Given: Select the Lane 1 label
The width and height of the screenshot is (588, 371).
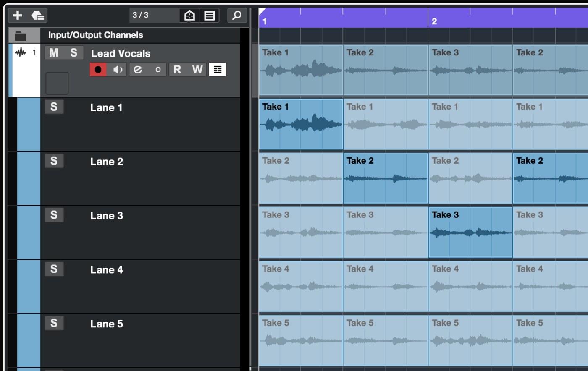Looking at the screenshot, I should [106, 108].
